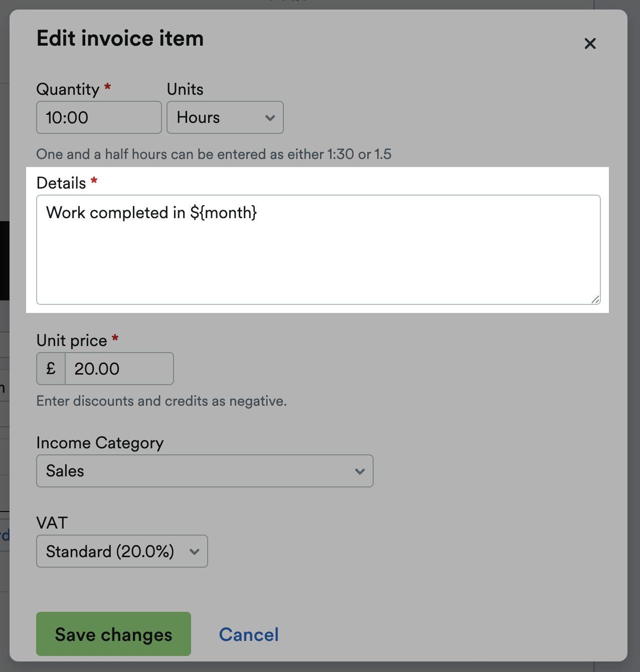Open the VAT selector showing Standard 20.0%
Image resolution: width=640 pixels, height=672 pixels.
point(122,552)
